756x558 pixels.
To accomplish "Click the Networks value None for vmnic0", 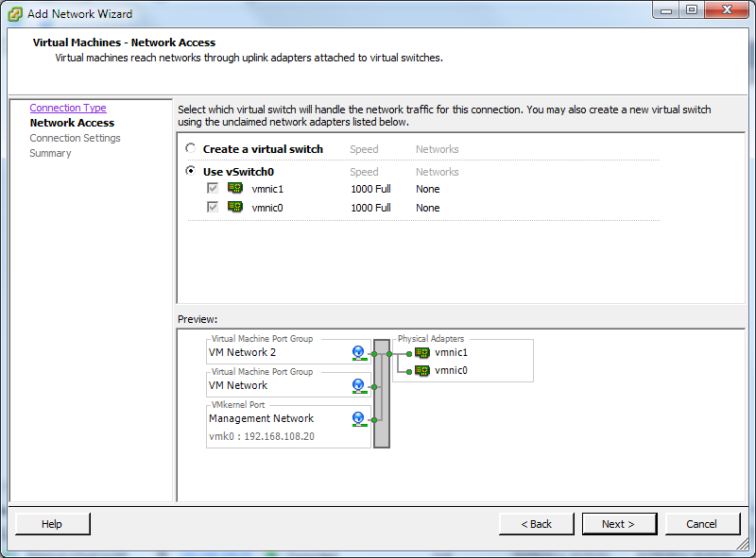I will pyautogui.click(x=428, y=208).
